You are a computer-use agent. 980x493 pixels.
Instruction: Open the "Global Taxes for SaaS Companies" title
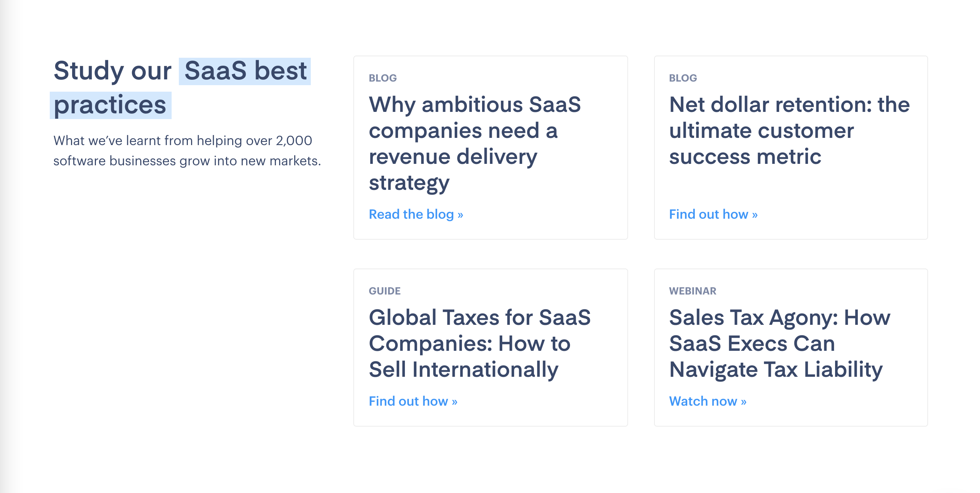tap(479, 343)
